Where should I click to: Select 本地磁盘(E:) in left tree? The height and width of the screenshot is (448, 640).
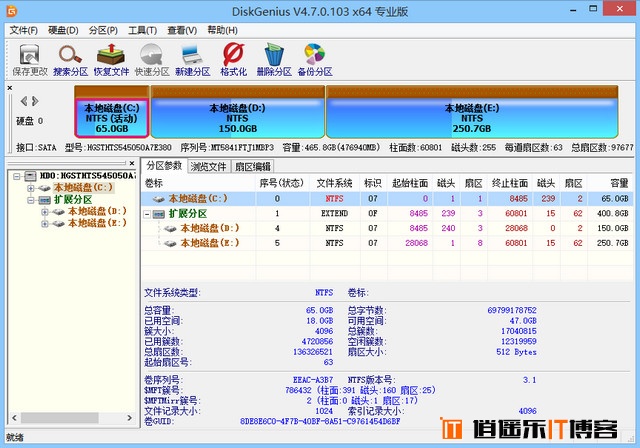tap(97, 223)
